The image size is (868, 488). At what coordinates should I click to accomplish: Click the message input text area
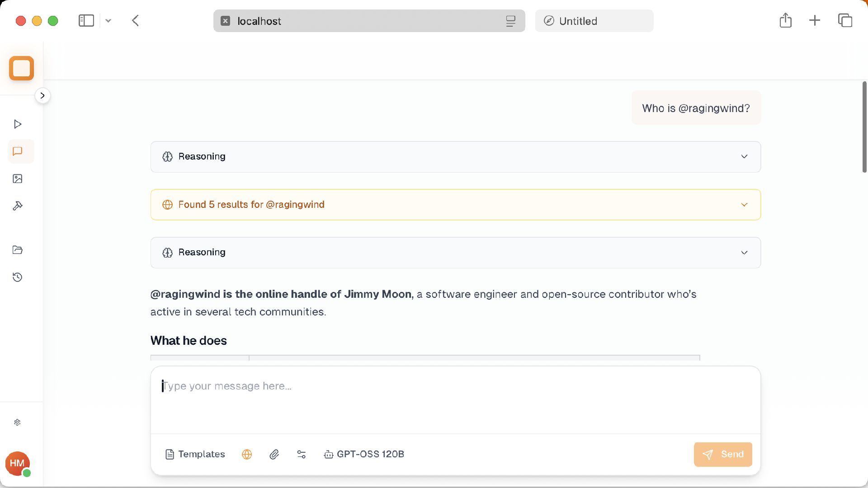(x=455, y=400)
